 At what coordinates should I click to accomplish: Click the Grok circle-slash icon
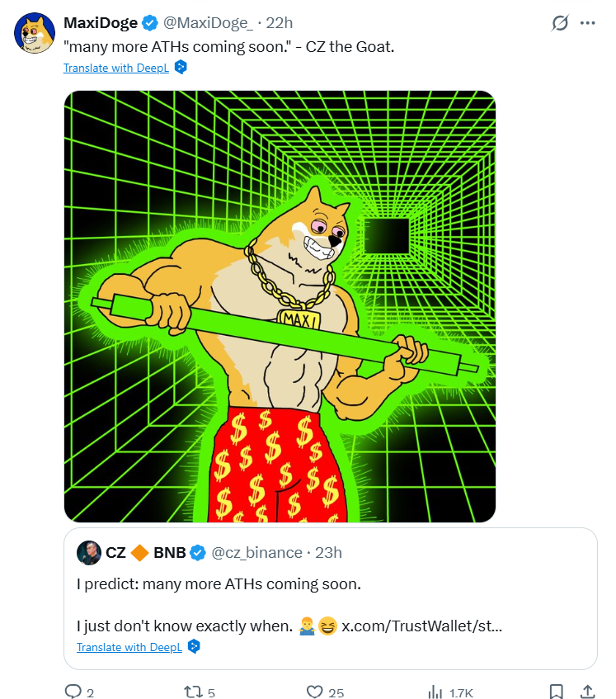(560, 23)
